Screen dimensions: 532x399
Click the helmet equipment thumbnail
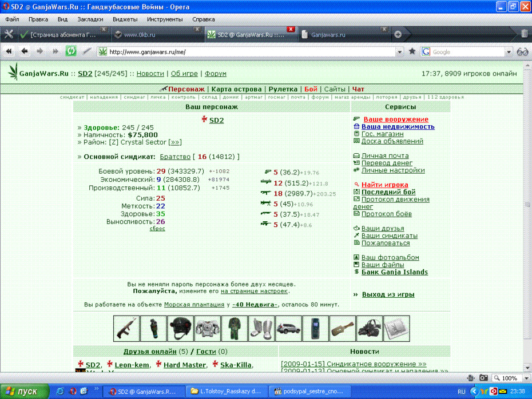click(x=181, y=329)
